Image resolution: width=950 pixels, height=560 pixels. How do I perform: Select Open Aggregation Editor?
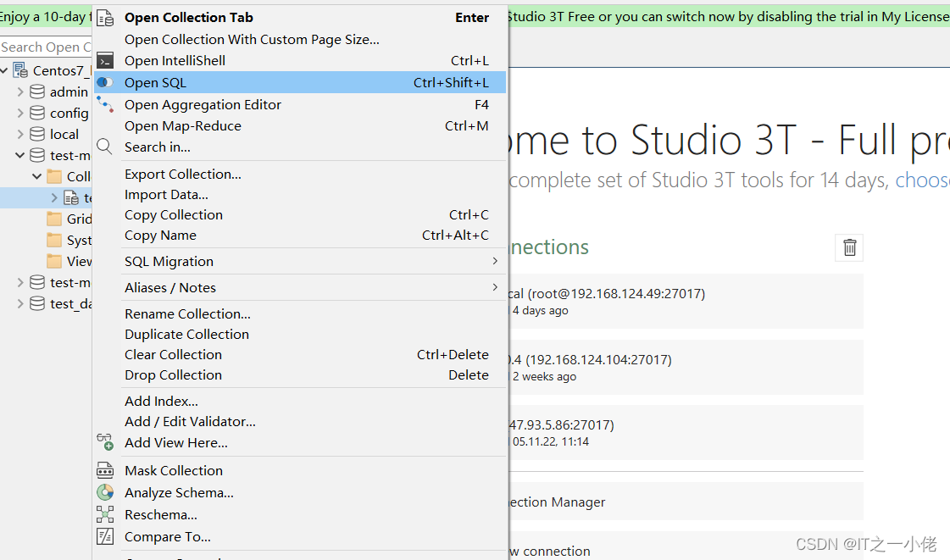point(301,104)
